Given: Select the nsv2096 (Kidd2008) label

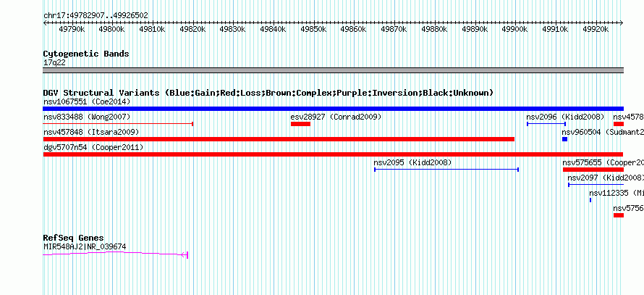Looking at the screenshot, I should pyautogui.click(x=565, y=117).
